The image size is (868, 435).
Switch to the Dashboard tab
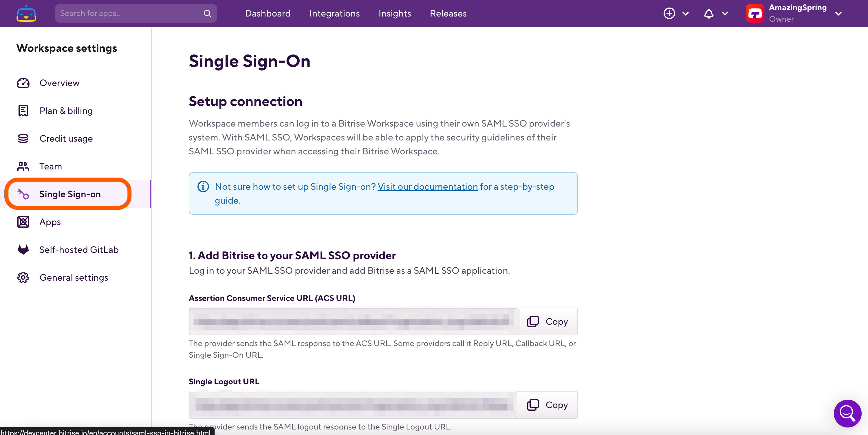coord(268,14)
